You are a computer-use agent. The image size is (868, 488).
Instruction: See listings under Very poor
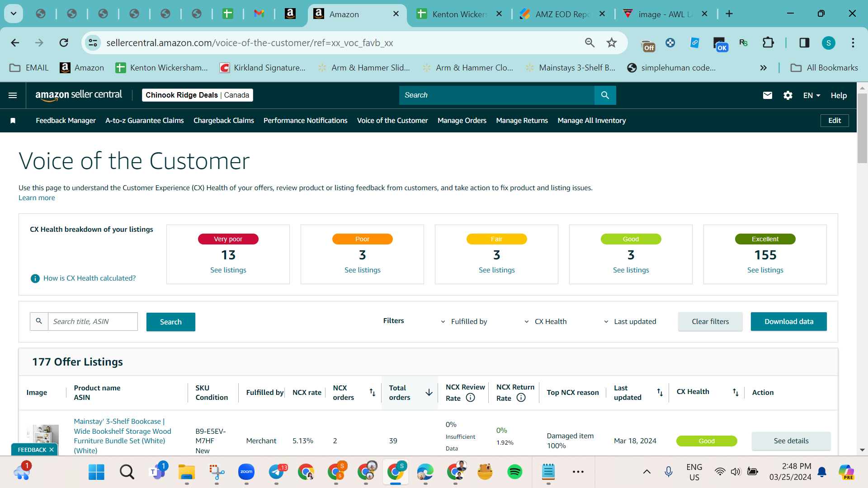point(228,270)
